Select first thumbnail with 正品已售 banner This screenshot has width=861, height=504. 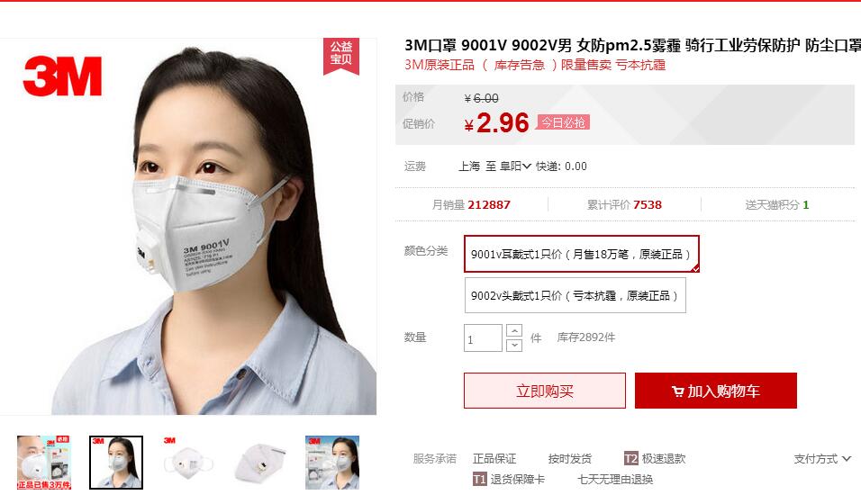click(44, 463)
